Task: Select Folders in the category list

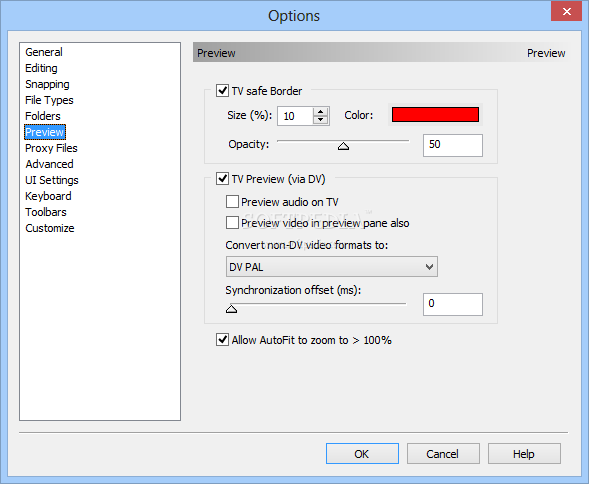Action: point(43,116)
